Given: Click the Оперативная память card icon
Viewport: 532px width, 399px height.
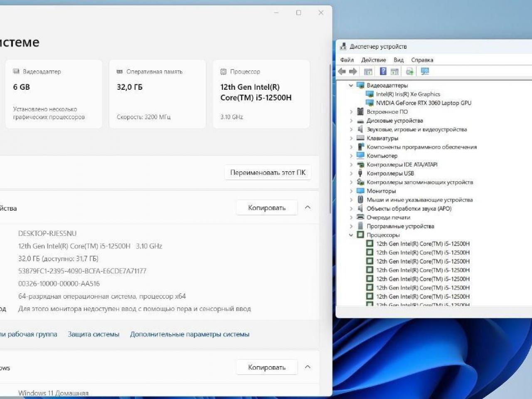Looking at the screenshot, I should pyautogui.click(x=120, y=71).
